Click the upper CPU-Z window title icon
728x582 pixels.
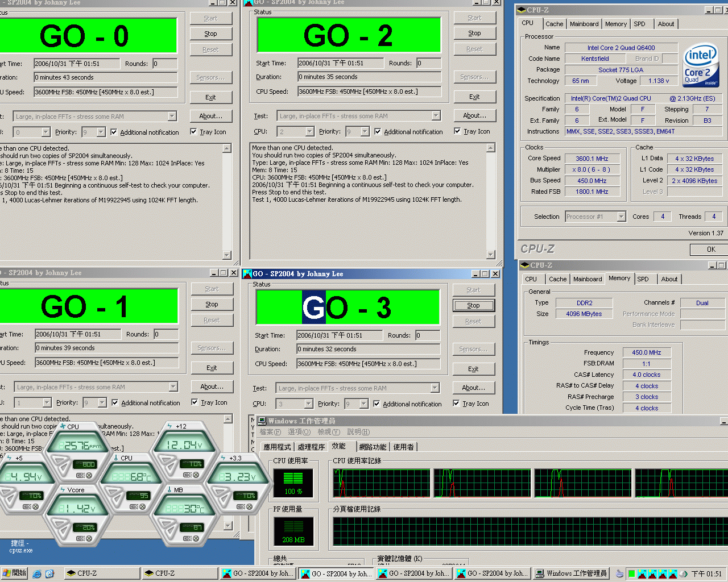[x=522, y=10]
